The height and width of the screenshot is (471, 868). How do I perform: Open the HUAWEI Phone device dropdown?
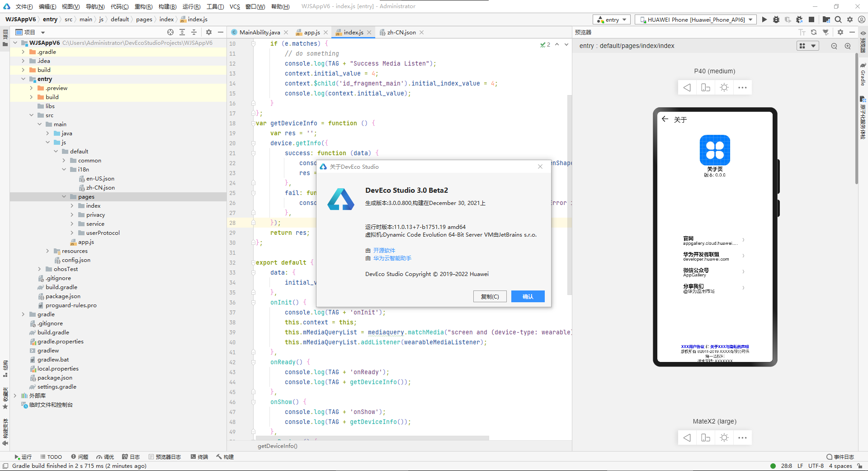coord(695,19)
